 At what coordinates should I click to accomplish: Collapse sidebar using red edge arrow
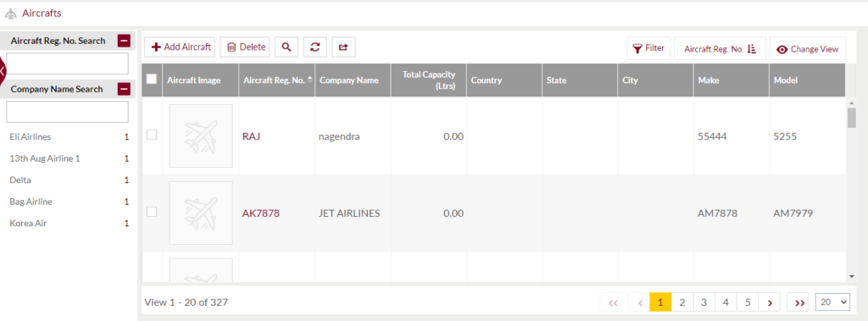pyautogui.click(x=3, y=70)
